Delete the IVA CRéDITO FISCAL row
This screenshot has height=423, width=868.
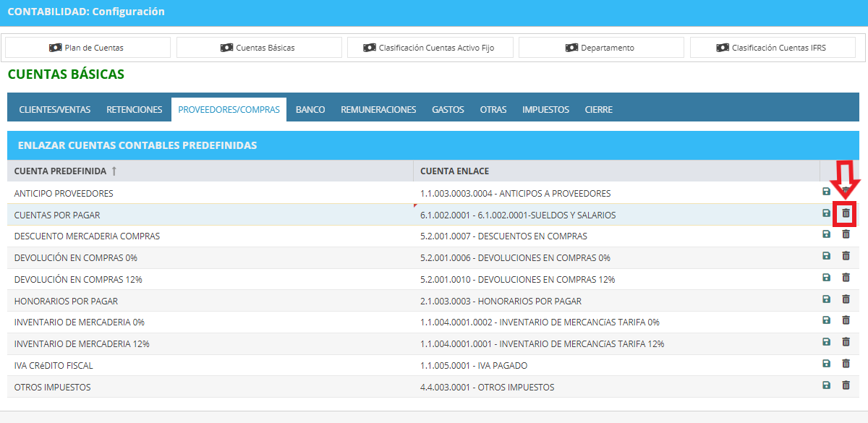(x=846, y=364)
